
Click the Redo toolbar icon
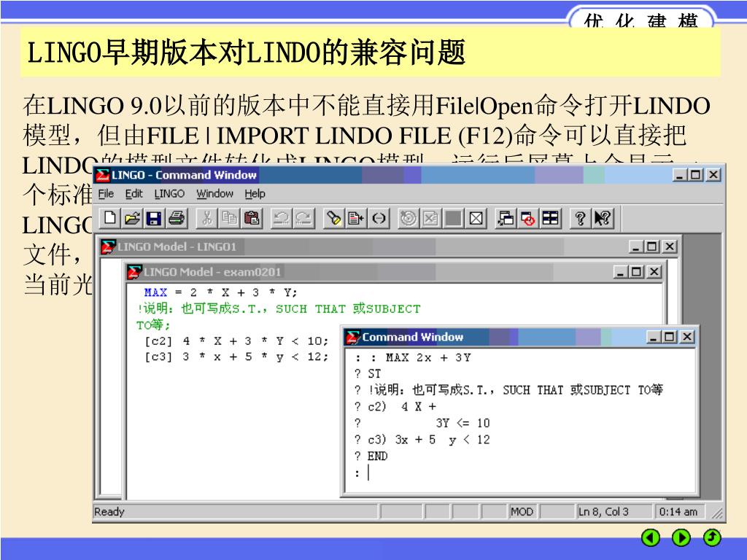(304, 219)
